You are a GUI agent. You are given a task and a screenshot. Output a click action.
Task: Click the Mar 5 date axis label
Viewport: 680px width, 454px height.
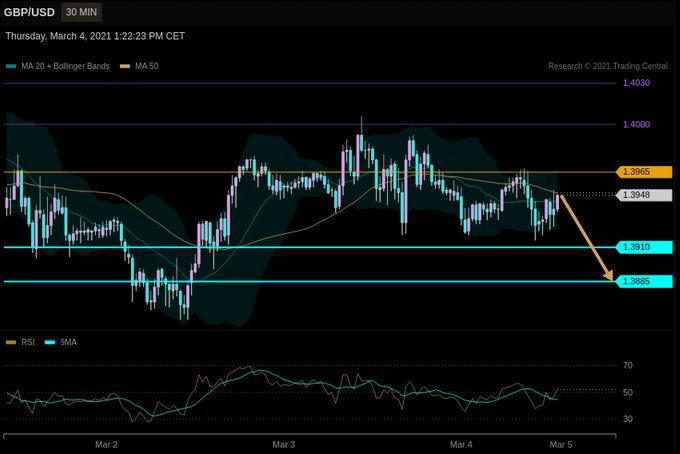click(x=561, y=444)
